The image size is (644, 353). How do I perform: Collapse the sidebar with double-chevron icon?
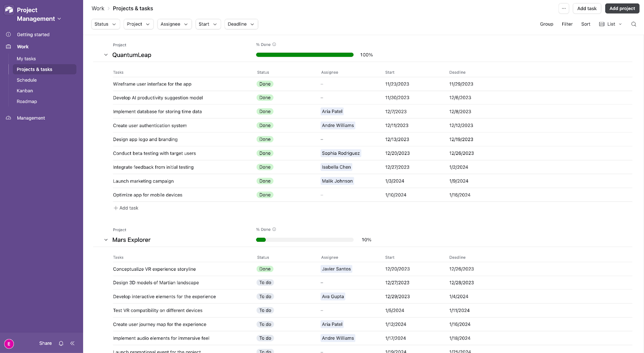[72, 343]
